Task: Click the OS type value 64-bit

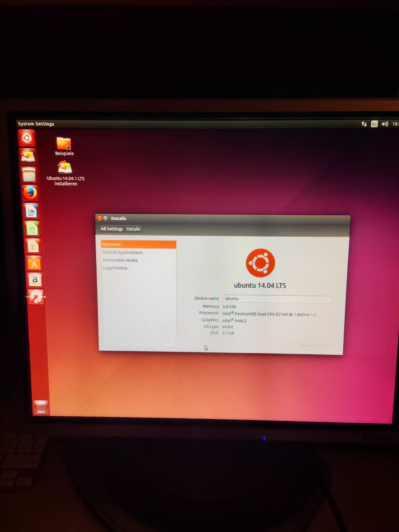Action: (x=228, y=327)
